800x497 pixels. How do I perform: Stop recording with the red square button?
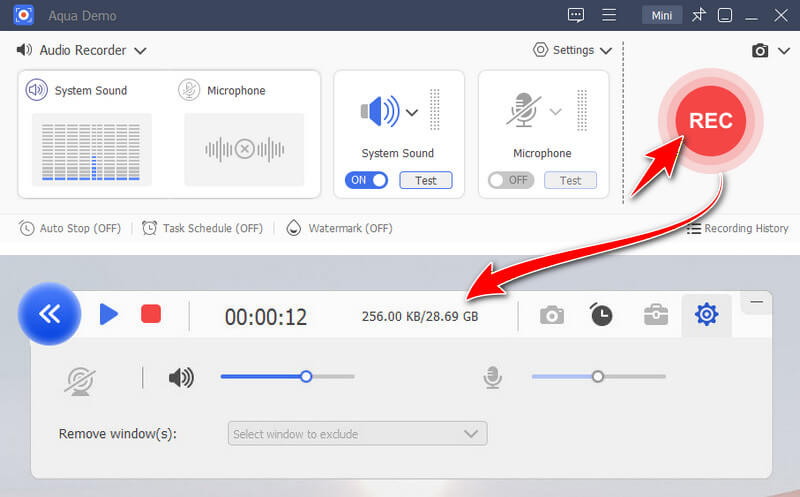pyautogui.click(x=151, y=314)
